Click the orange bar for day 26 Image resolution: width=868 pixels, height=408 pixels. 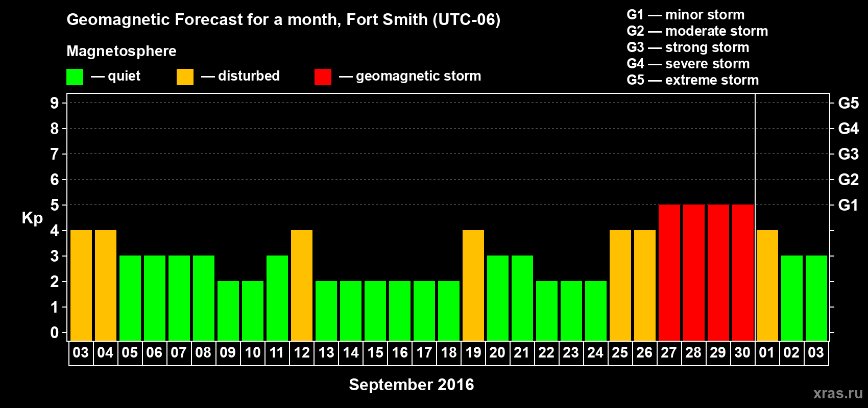(645, 286)
